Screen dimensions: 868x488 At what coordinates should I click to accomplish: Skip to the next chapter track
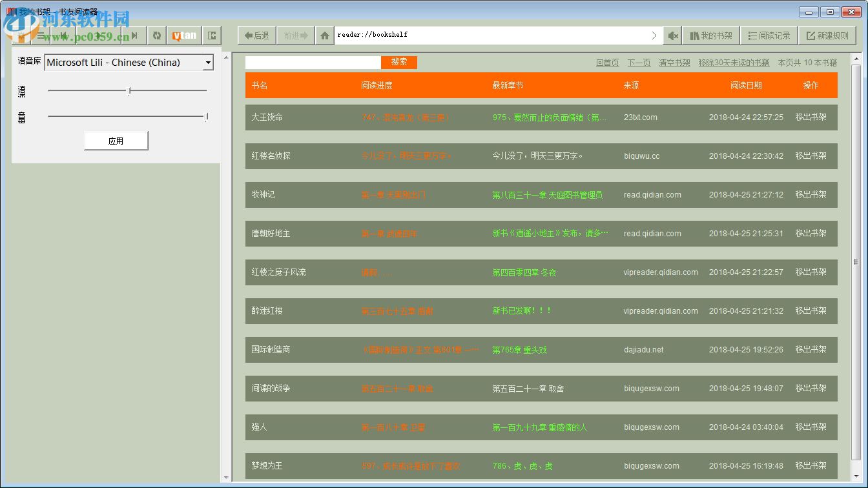[x=134, y=36]
